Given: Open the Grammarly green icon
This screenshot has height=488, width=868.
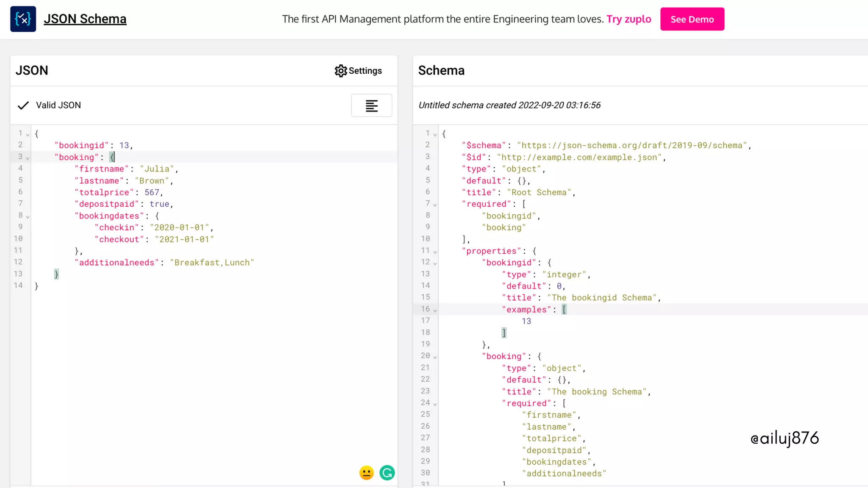Looking at the screenshot, I should click(387, 473).
